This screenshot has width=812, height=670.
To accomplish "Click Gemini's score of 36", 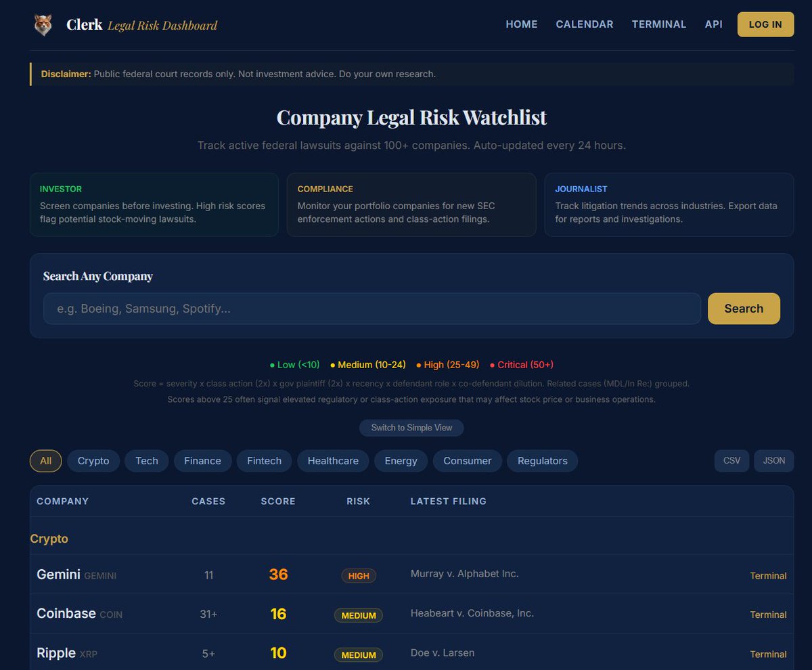I will tap(278, 575).
